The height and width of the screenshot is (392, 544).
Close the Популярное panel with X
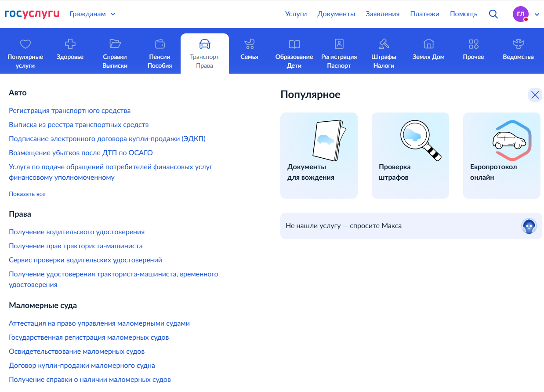(535, 94)
